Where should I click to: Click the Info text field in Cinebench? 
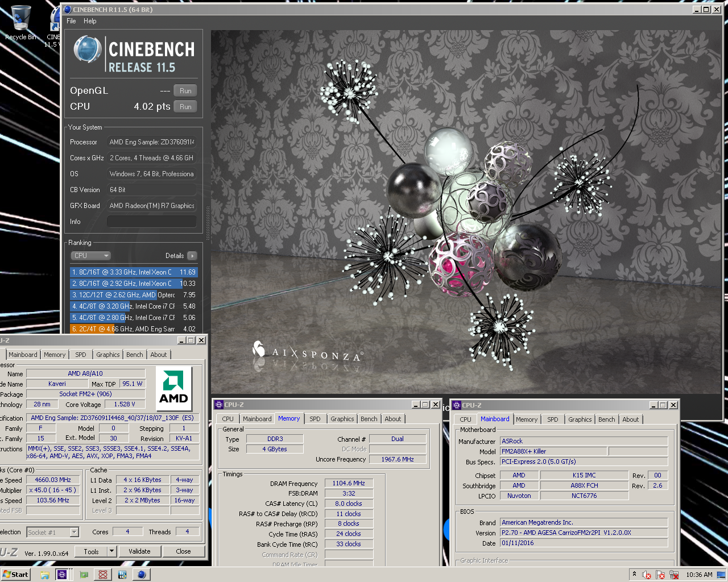point(152,222)
